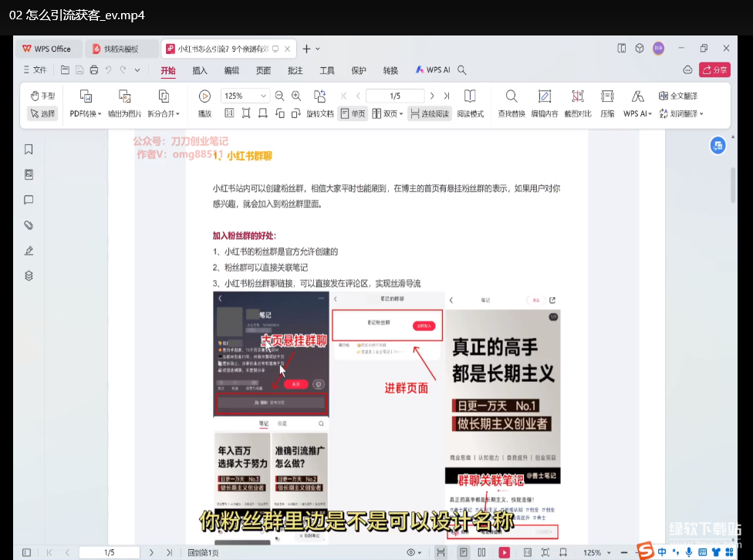Open 查找替换 find and replace
753x560 pixels.
click(x=512, y=103)
